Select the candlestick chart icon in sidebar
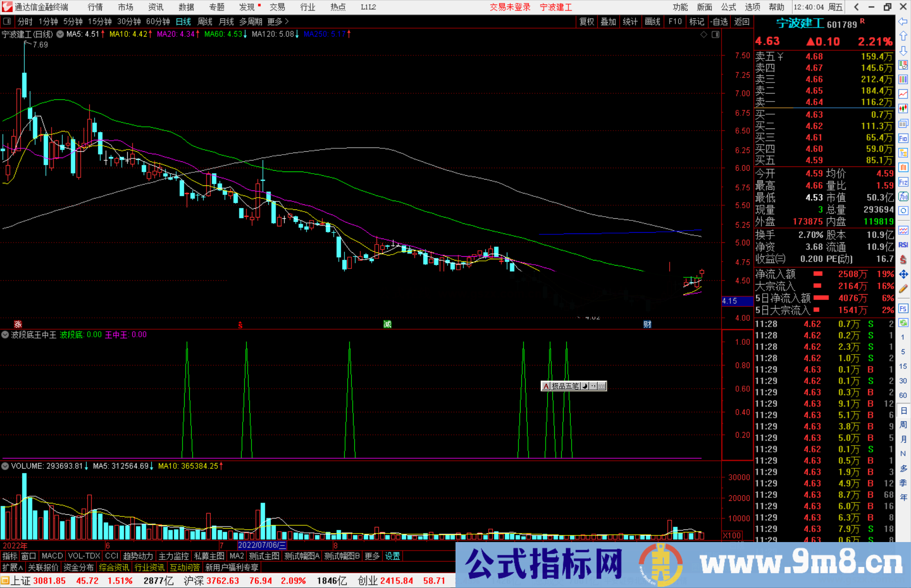This screenshot has height=588, width=911. tap(903, 109)
